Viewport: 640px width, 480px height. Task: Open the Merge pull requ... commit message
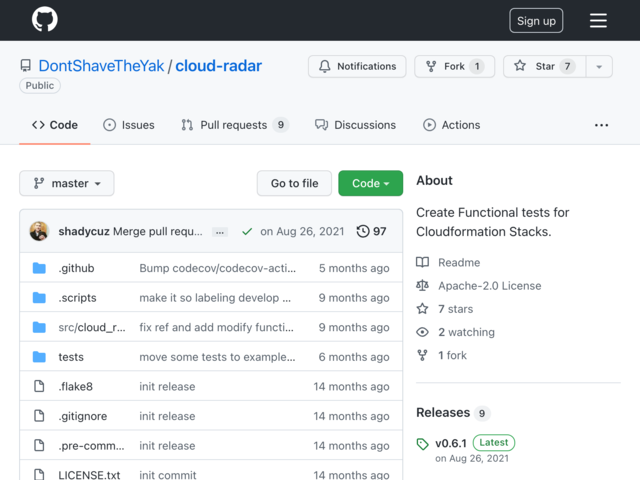click(158, 231)
